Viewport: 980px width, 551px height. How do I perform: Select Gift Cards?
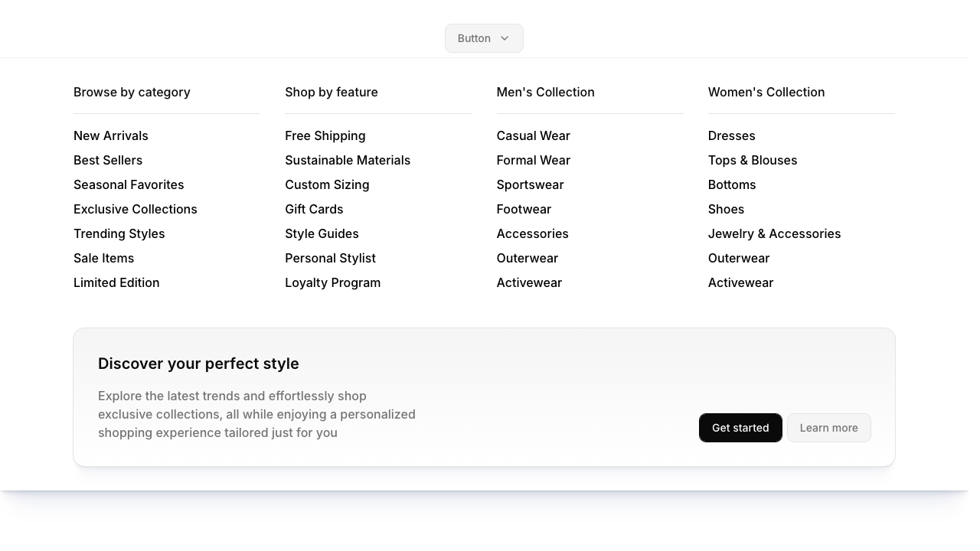[x=314, y=209]
